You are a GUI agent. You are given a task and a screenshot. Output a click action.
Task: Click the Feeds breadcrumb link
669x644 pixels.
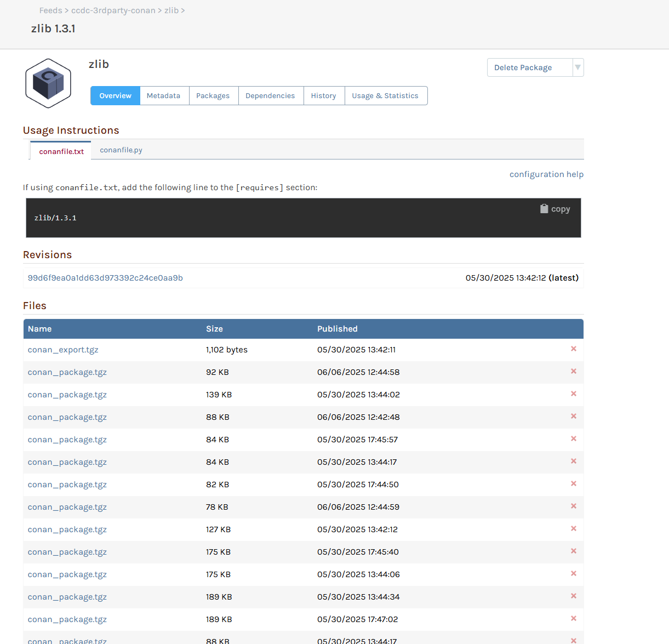50,10
